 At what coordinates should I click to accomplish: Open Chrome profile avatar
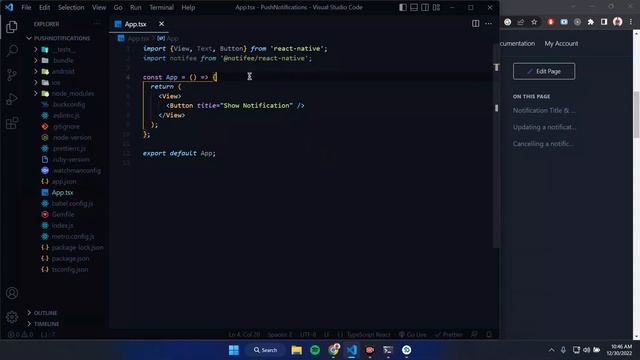[x=618, y=22]
